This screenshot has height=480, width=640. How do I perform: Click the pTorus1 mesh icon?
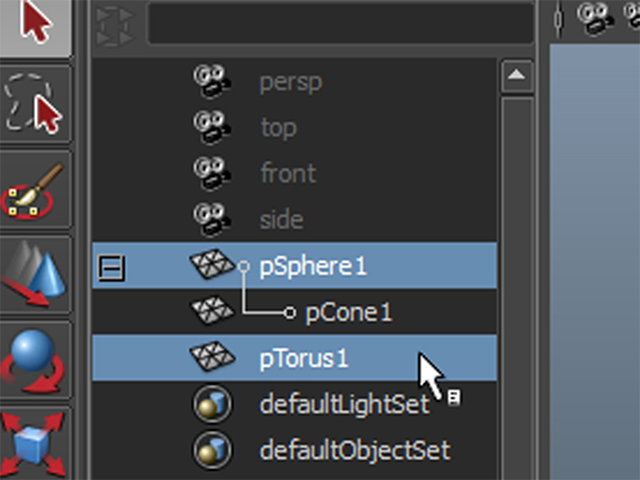[x=212, y=357]
